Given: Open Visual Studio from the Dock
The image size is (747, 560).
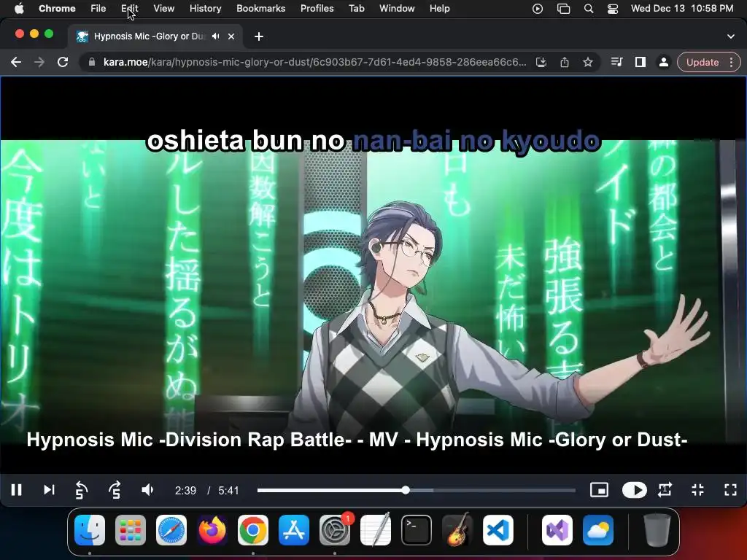Looking at the screenshot, I should coord(557,530).
